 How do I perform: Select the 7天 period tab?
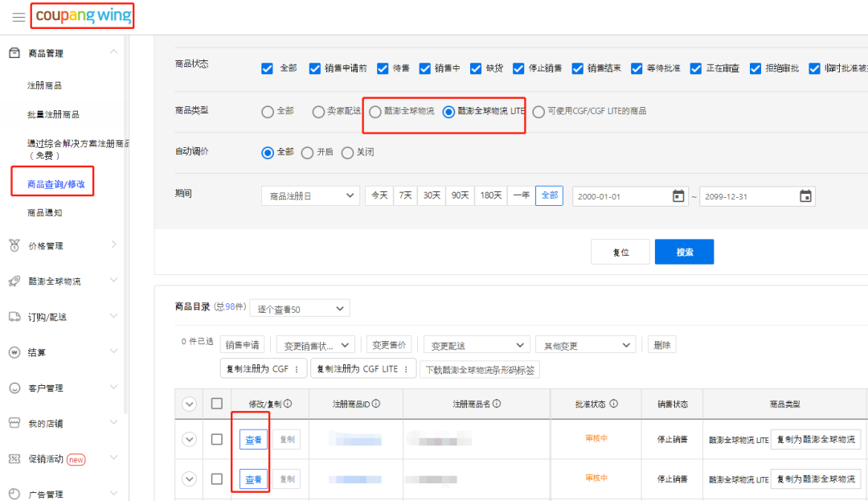pyautogui.click(x=405, y=195)
